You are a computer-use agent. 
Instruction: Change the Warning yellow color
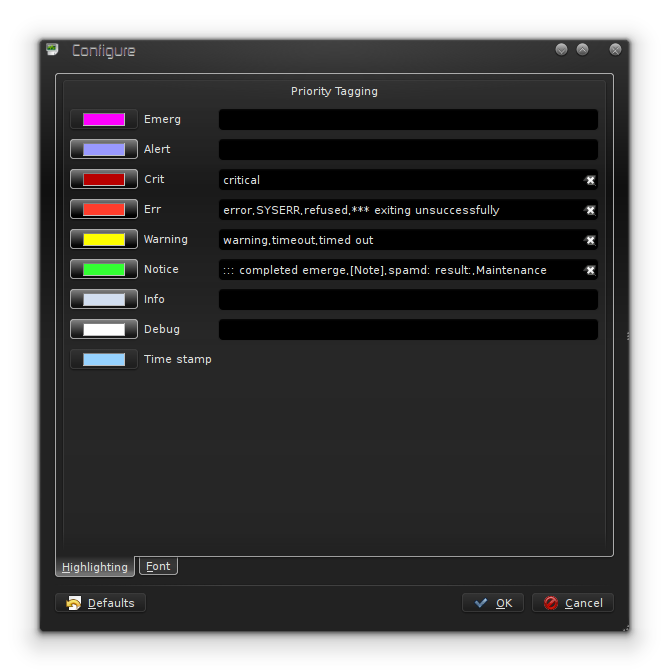[x=104, y=239]
